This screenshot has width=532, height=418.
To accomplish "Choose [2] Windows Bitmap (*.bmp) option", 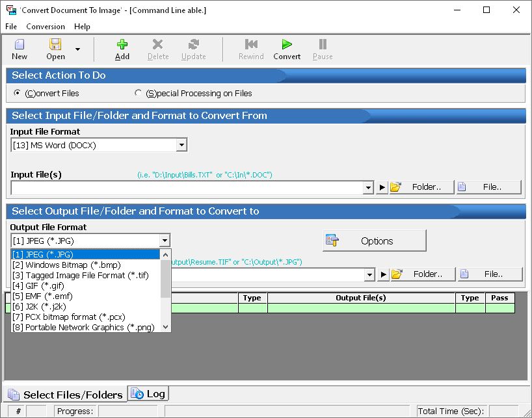I will (85, 265).
